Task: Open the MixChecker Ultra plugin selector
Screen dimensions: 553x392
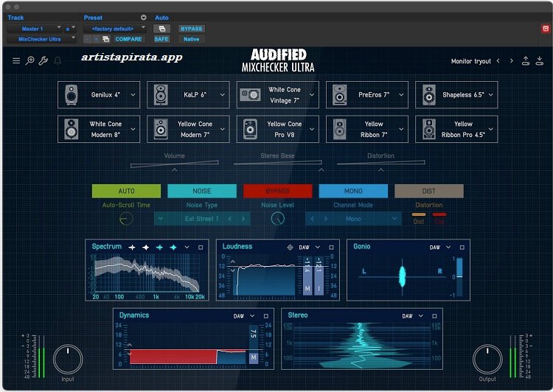Action: pos(41,39)
